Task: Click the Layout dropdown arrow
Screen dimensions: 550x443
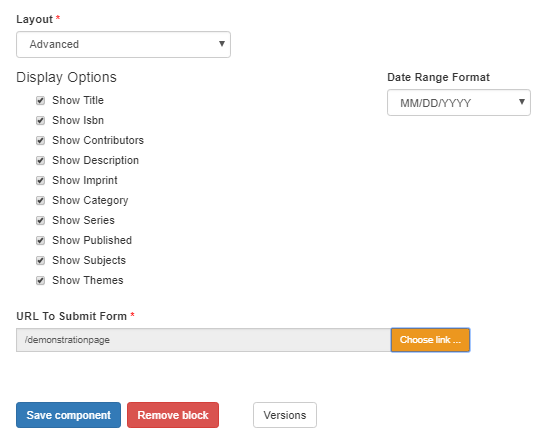Action: [222, 44]
